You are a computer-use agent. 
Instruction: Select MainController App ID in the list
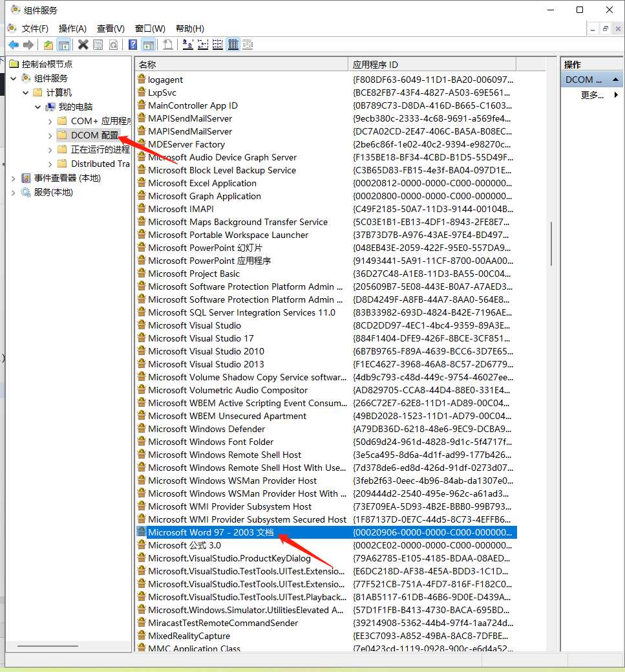tap(193, 105)
